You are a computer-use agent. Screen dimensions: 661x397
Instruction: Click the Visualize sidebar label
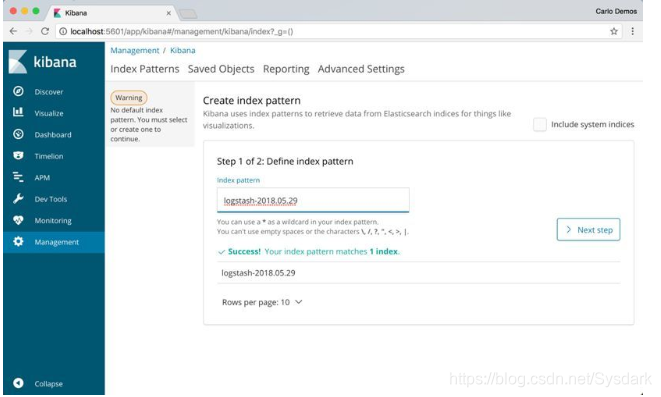click(x=49, y=113)
